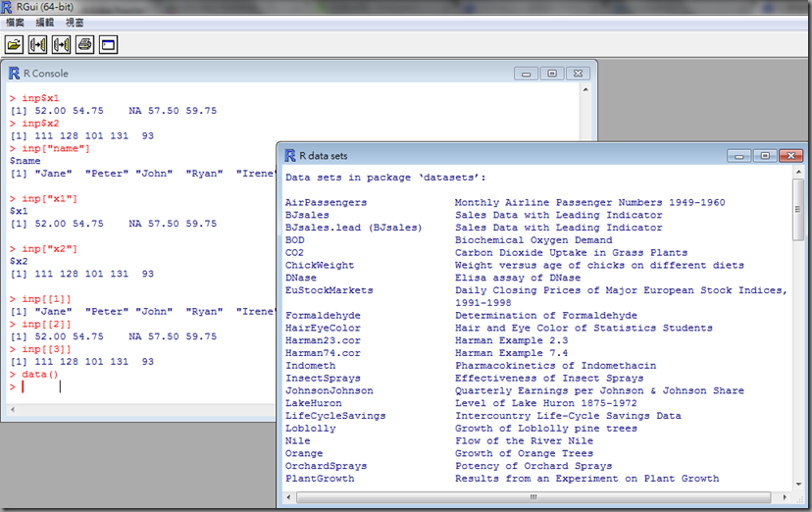Open the second menu 編輯
The width and height of the screenshot is (812, 512).
(44, 23)
